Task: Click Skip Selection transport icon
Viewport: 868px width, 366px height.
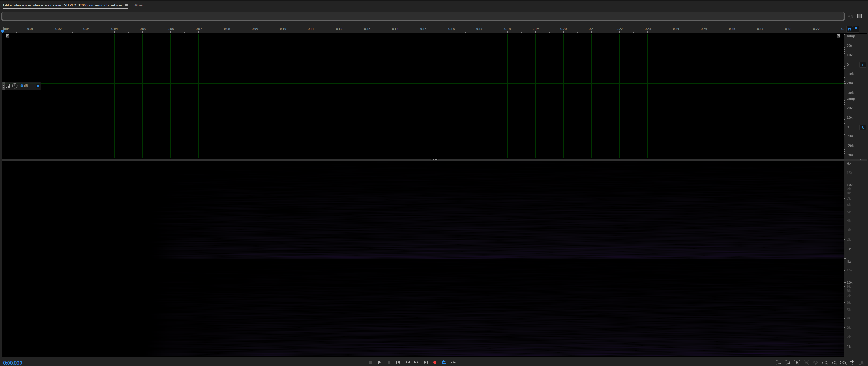Action: 453,362
